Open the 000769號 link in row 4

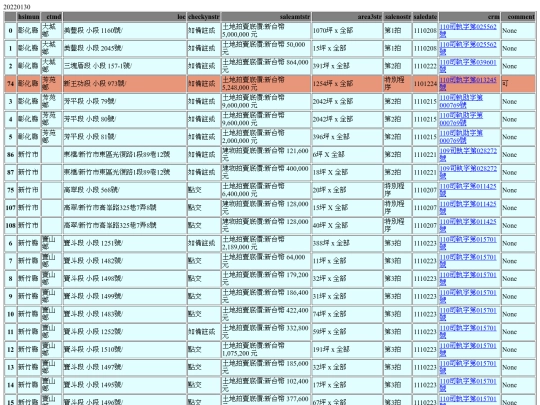461,119
